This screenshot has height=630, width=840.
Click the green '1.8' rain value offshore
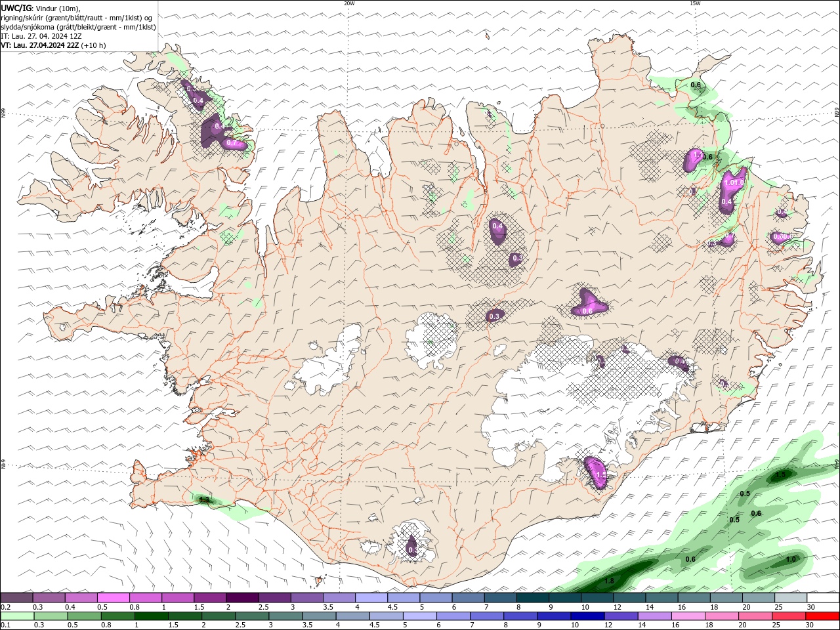pyautogui.click(x=609, y=581)
